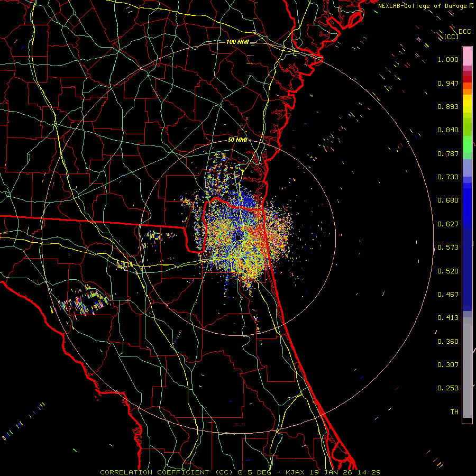Click the 0.680 legend value
This screenshot has height=476, width=476.
pos(448,200)
